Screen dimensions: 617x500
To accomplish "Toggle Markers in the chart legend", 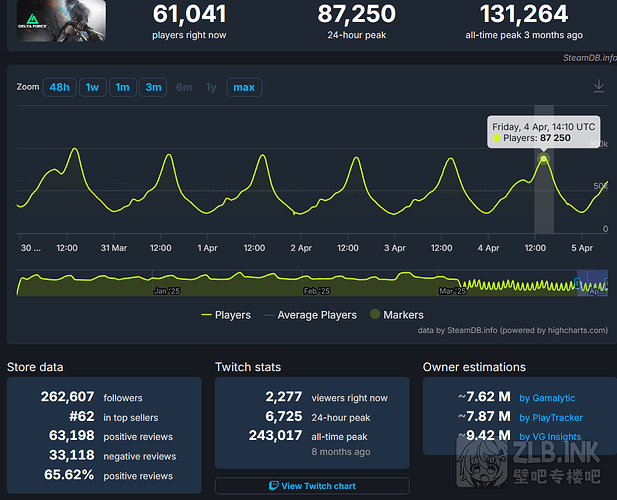I will pyautogui.click(x=397, y=315).
